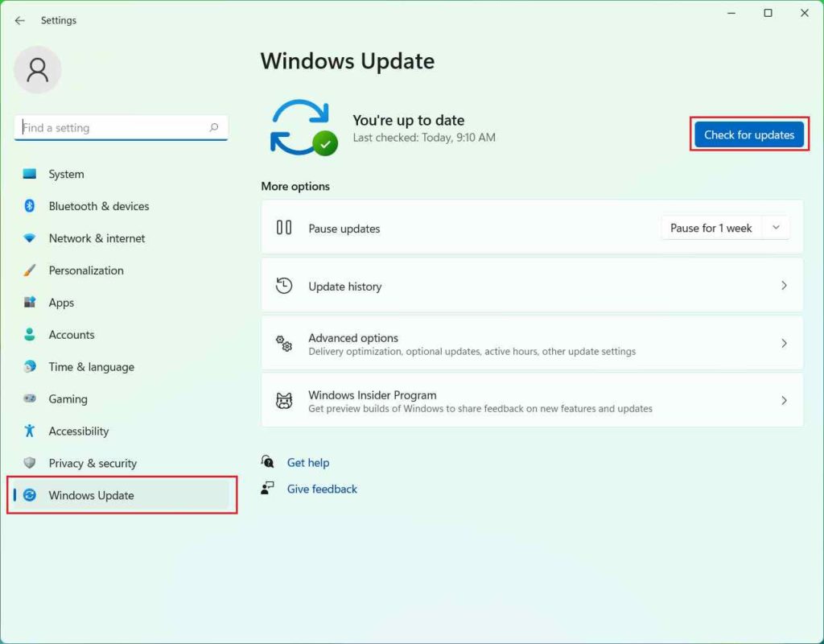Click the Accessibility figure icon
This screenshot has width=824, height=644.
coord(30,431)
